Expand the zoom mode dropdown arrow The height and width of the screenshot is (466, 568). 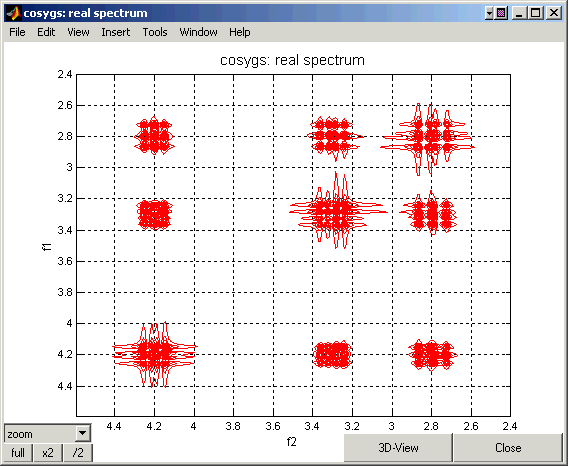click(83, 433)
